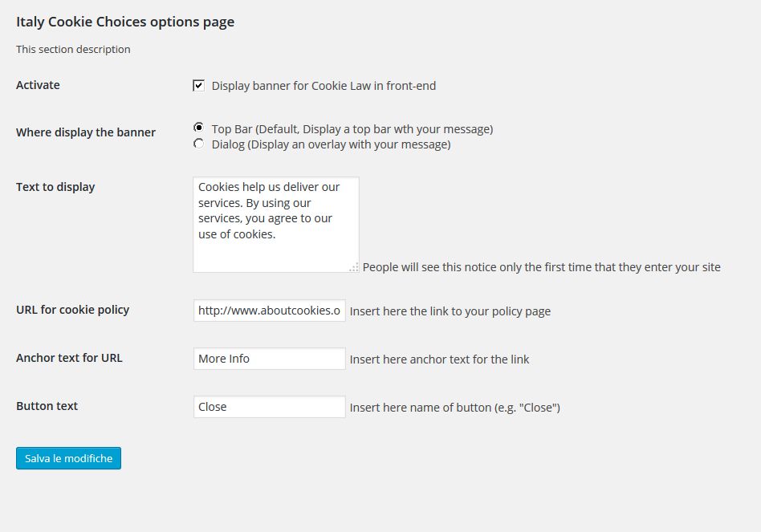
Task: Click the textarea resize handle corner
Action: coord(354,268)
